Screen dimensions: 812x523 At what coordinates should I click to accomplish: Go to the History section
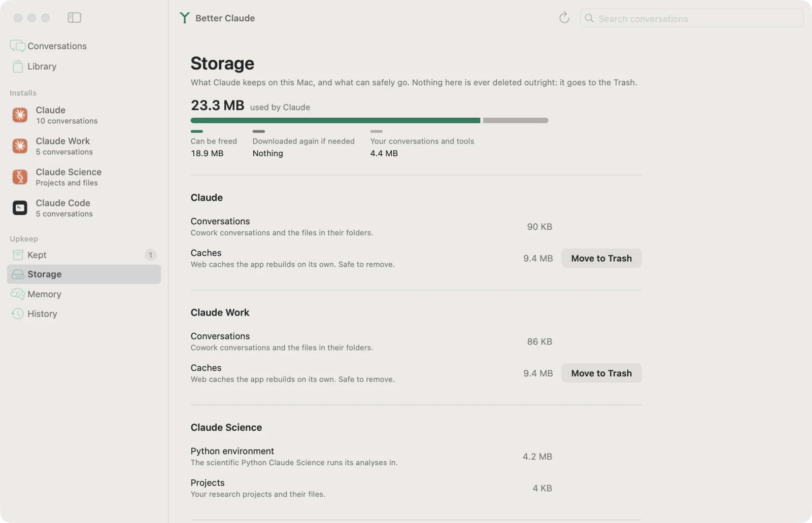click(84, 314)
